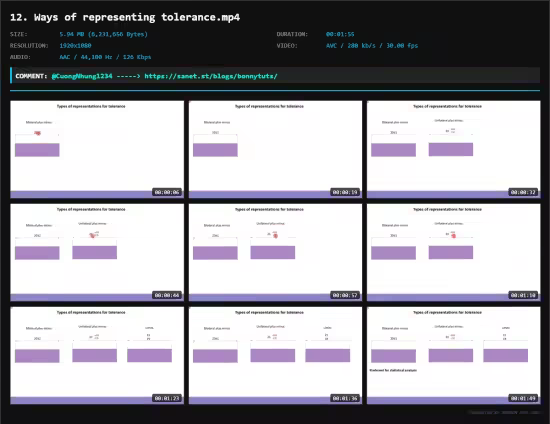Open thumbnail at timestamp 00:01:49
550x424 pixels.
(x=454, y=356)
